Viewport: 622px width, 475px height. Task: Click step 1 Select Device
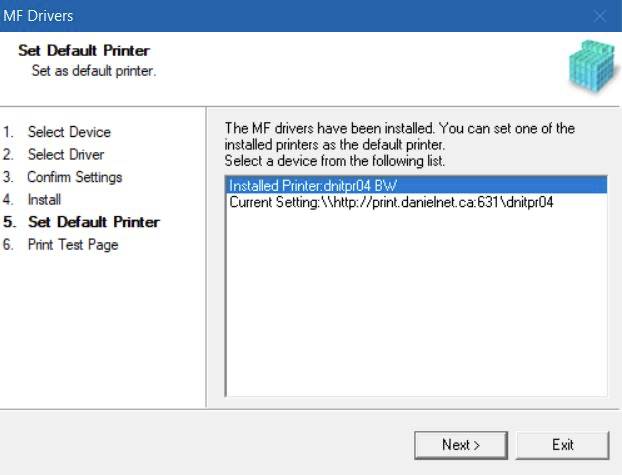pos(68,132)
